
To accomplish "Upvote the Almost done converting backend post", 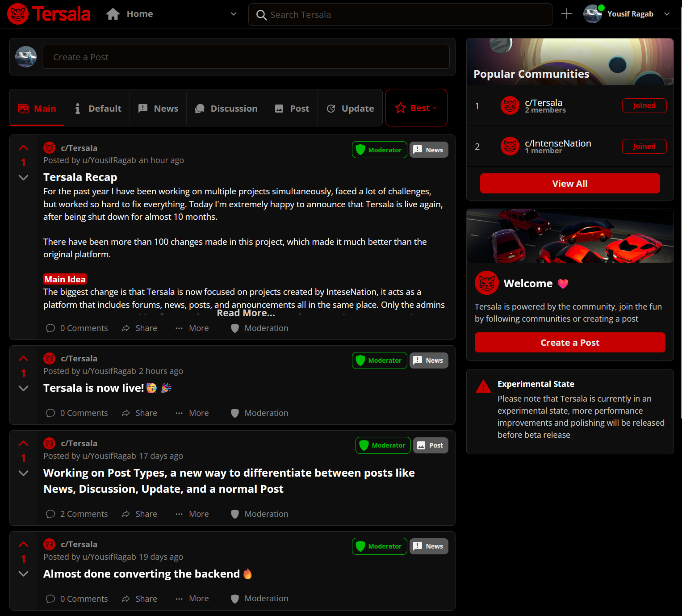I will pyautogui.click(x=24, y=545).
